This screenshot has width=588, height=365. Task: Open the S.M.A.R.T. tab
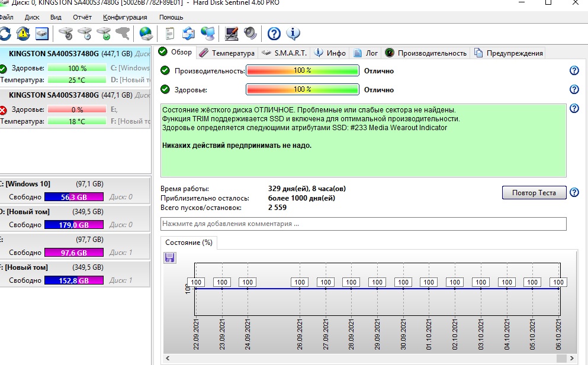click(x=284, y=53)
